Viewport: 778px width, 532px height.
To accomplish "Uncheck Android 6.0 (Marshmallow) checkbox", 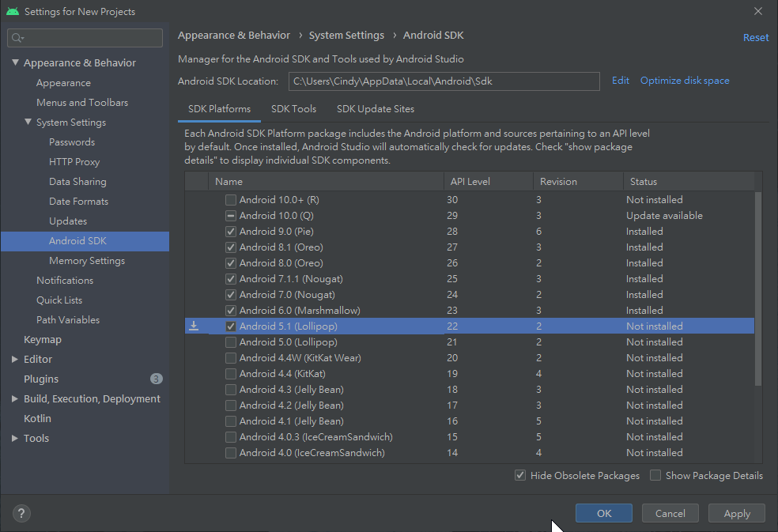I will [231, 311].
